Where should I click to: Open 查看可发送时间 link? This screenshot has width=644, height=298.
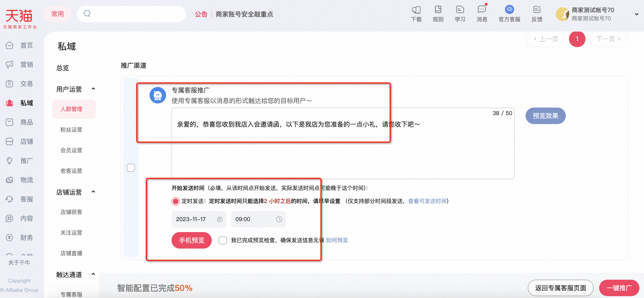427,201
